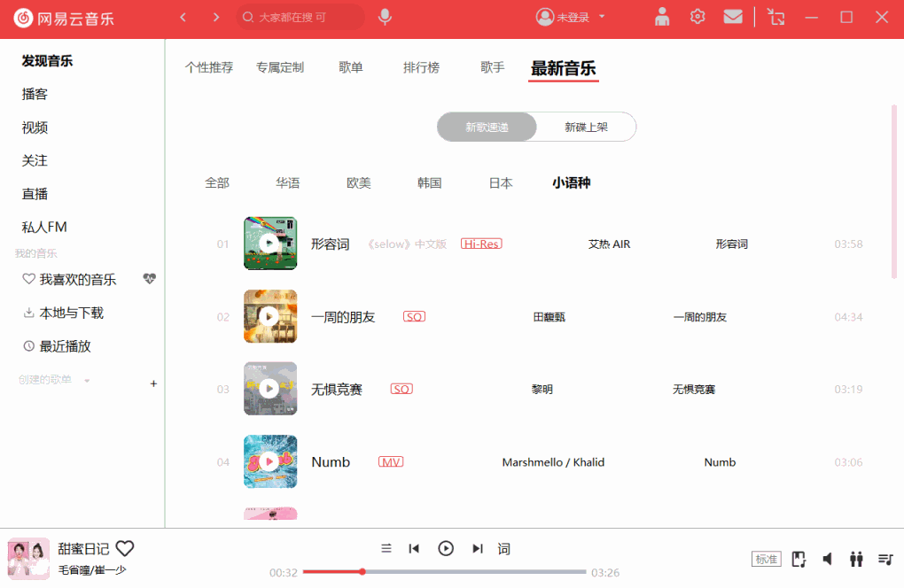
Task: Click the NetEase Cloud Music logo
Action: (x=64, y=19)
